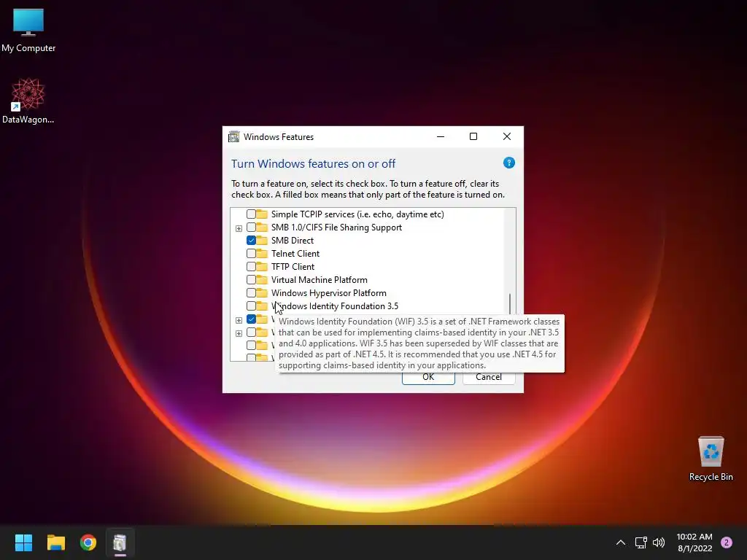The height and width of the screenshot is (560, 747).
Task: Select Simple TCPIP services label
Action: [357, 214]
